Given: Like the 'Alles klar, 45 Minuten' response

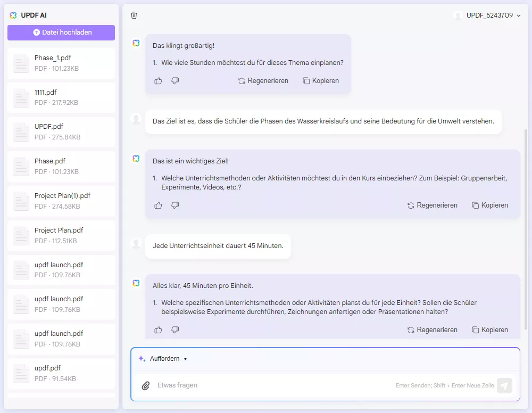Looking at the screenshot, I should pyautogui.click(x=158, y=330).
